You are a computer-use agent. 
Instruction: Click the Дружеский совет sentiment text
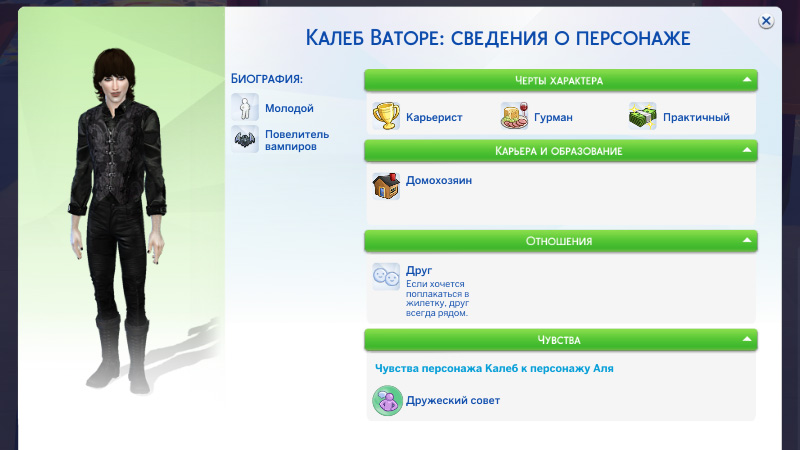pos(453,401)
